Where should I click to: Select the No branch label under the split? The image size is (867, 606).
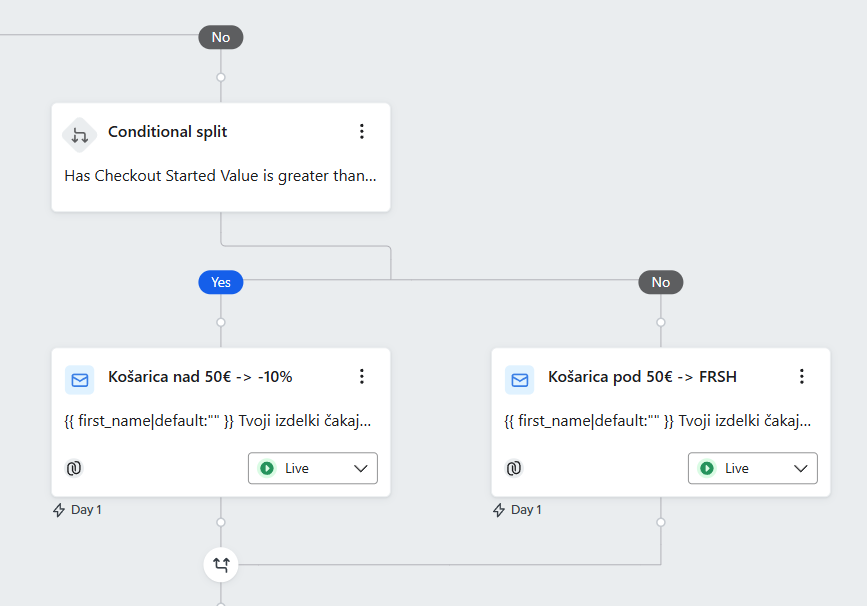(x=660, y=282)
